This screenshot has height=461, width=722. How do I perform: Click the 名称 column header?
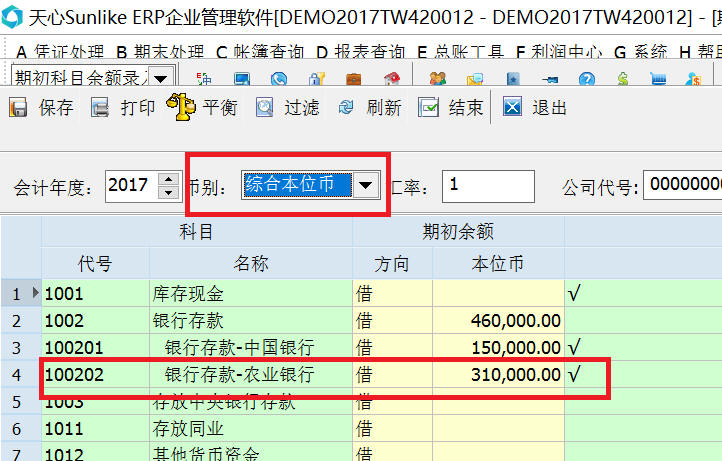point(251,264)
